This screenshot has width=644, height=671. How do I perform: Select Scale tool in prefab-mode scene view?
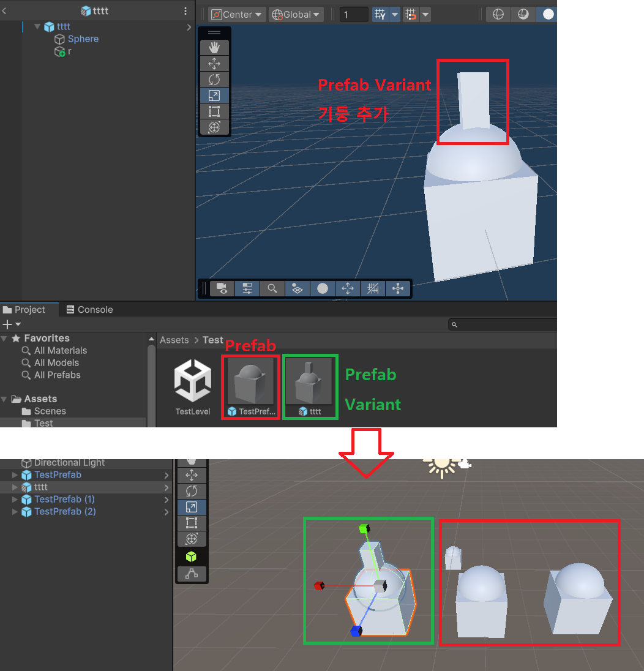tap(214, 96)
